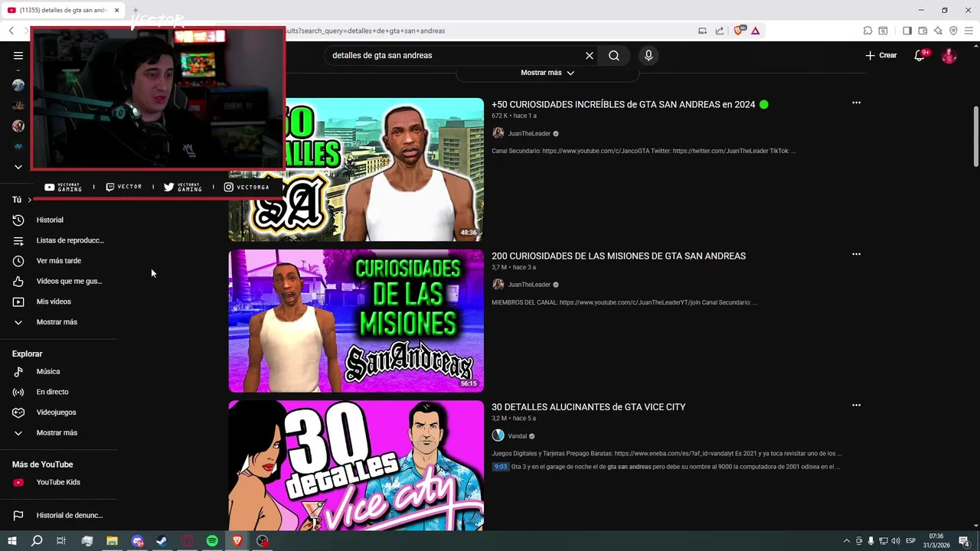Viewport: 980px width, 551px height.
Task: Open JuanTheLeader channel on 200 CURIOSIDADES result
Action: point(529,285)
